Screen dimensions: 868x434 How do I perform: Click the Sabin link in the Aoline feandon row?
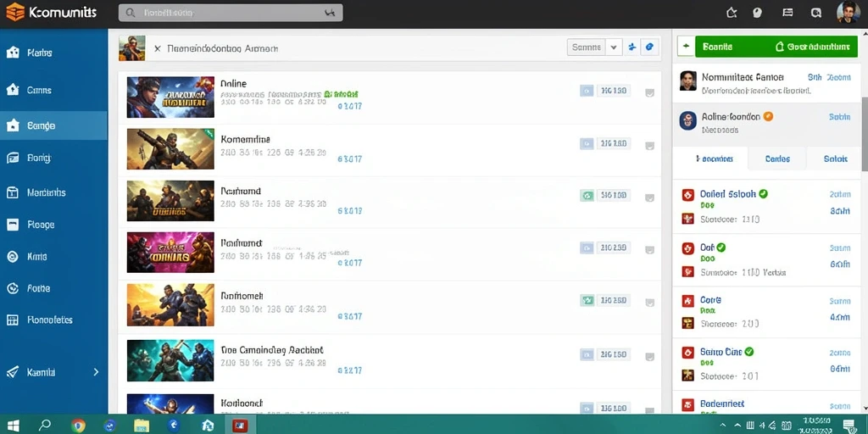839,117
